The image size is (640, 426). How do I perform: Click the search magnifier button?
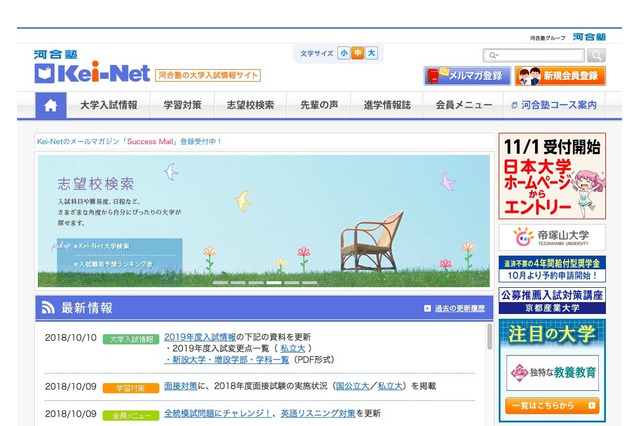click(596, 55)
